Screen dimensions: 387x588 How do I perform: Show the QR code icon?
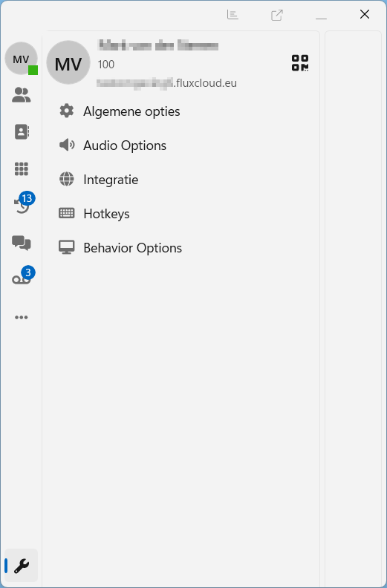pyautogui.click(x=300, y=62)
